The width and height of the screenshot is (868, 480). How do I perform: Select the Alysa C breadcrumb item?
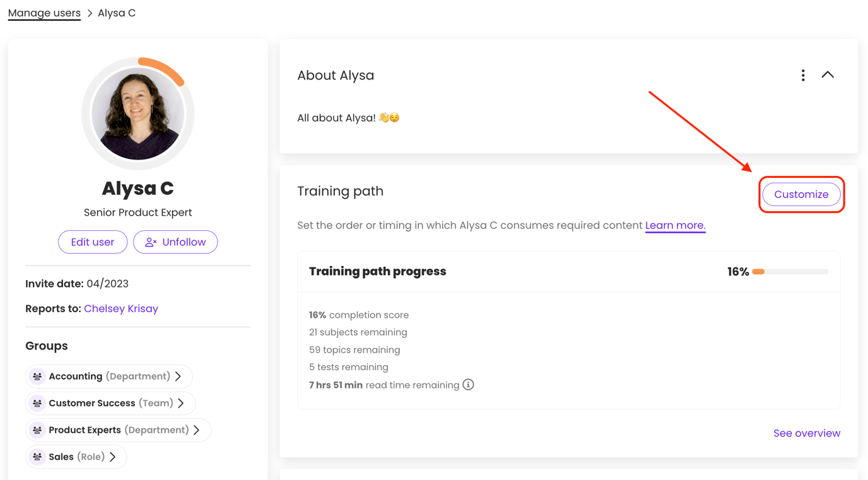coord(117,13)
